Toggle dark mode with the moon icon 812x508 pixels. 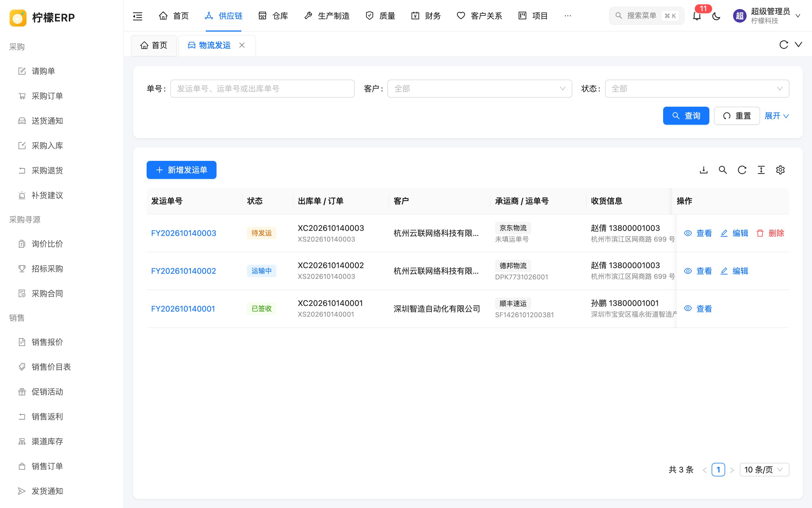point(716,16)
